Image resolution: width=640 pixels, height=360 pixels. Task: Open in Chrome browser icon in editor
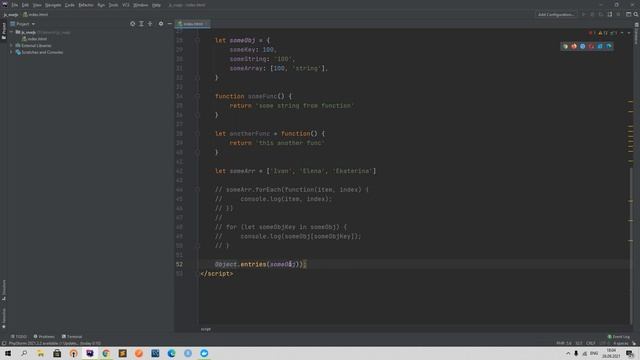coord(565,46)
